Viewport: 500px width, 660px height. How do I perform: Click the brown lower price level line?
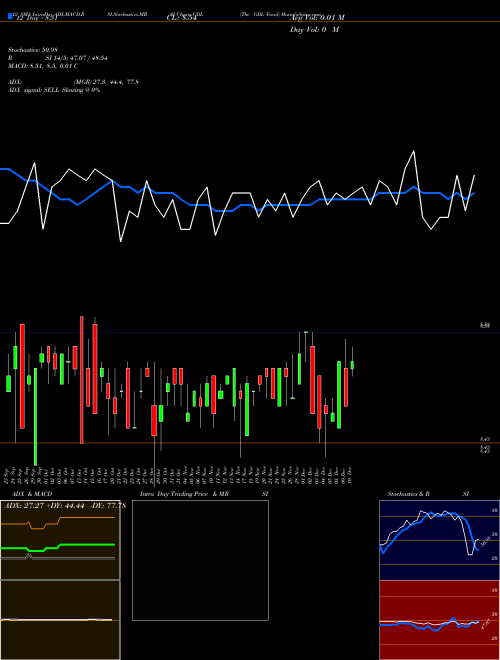pyautogui.click(x=250, y=443)
